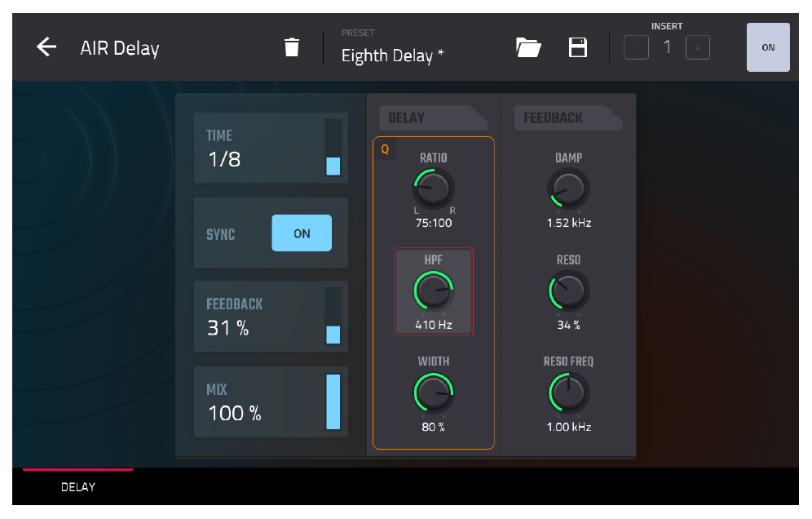Toggle the insert effect ON button
The image size is (812, 519).
(768, 47)
